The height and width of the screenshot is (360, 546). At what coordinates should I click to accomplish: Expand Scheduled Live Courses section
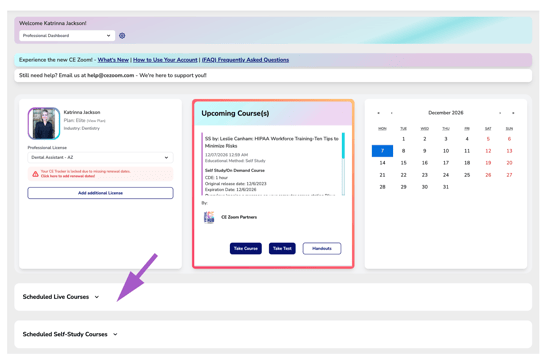click(x=97, y=297)
